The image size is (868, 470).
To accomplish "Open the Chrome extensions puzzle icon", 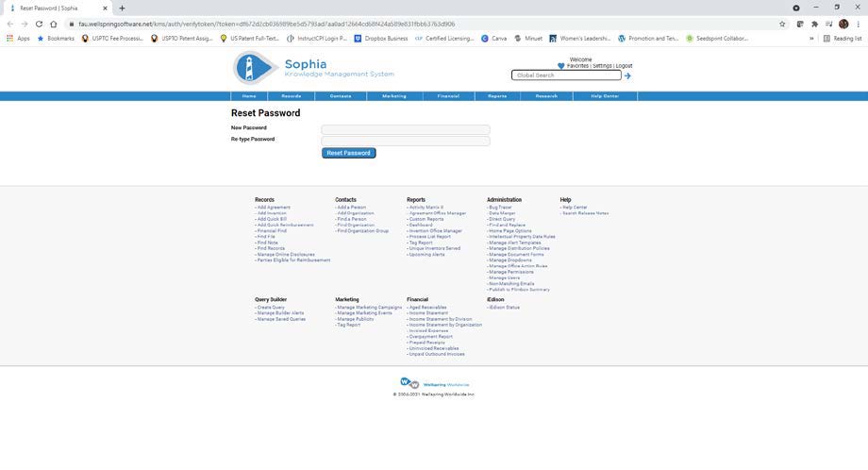I will [x=814, y=24].
